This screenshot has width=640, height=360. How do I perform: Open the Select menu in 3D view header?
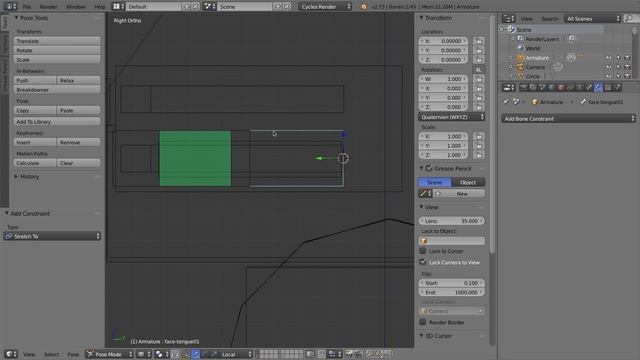51,354
